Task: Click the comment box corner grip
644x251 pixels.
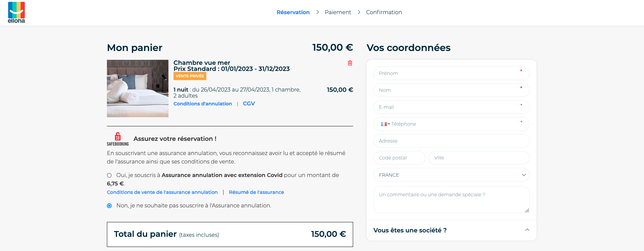Action: (527, 210)
